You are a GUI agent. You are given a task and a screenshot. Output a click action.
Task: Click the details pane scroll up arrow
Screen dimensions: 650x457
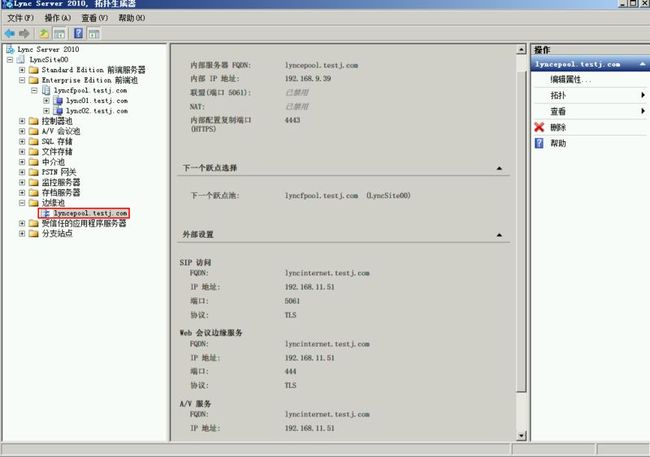[x=521, y=50]
